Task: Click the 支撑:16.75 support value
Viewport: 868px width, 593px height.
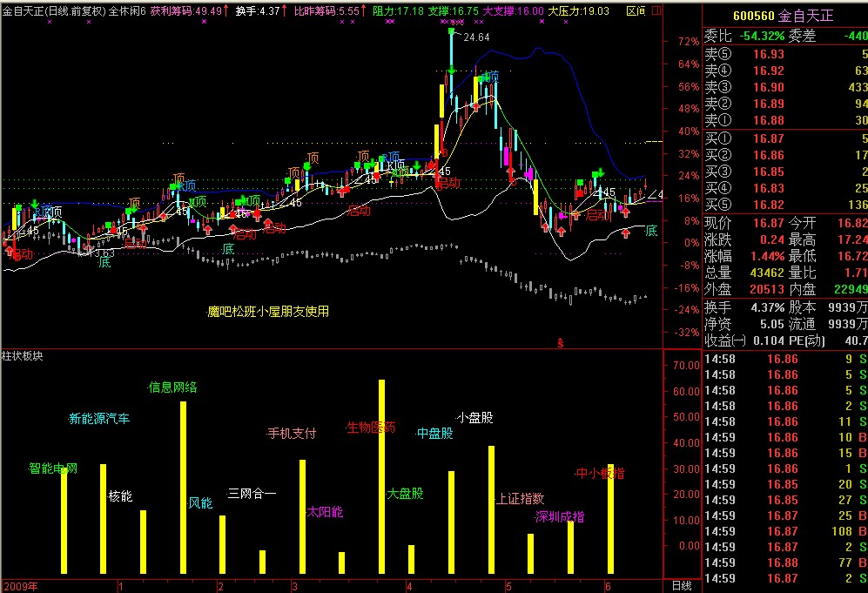Action: point(454,11)
